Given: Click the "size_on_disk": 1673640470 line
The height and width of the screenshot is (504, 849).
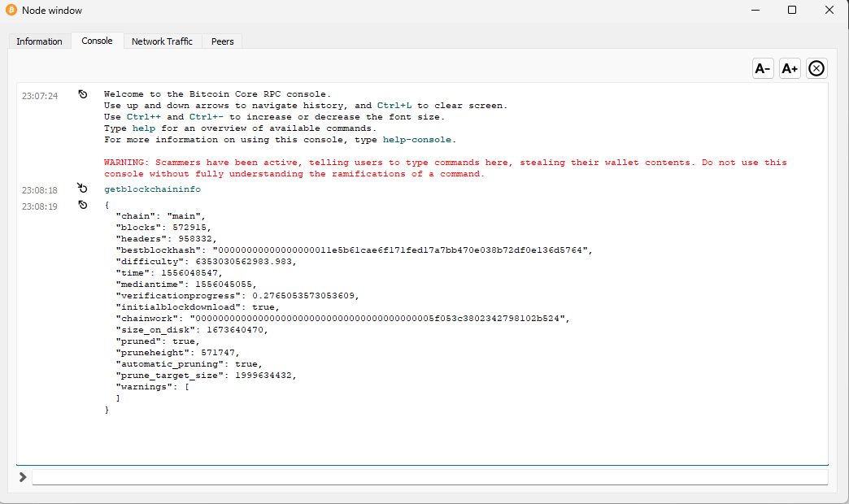Looking at the screenshot, I should 192,330.
